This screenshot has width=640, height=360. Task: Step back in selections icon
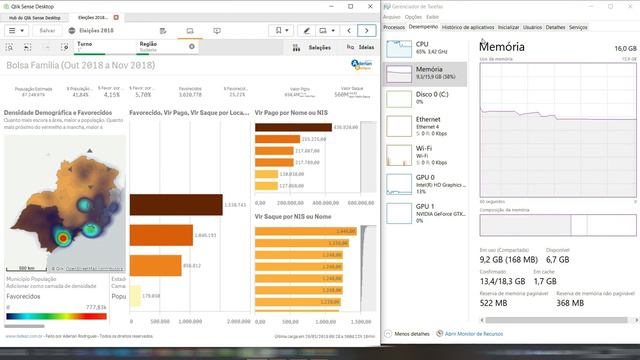[x=27, y=47]
